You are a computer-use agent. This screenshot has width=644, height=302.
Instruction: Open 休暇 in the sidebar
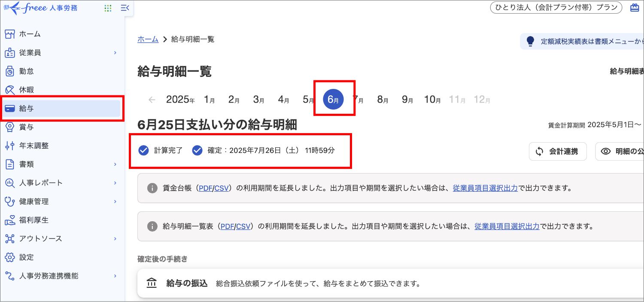[x=62, y=90]
